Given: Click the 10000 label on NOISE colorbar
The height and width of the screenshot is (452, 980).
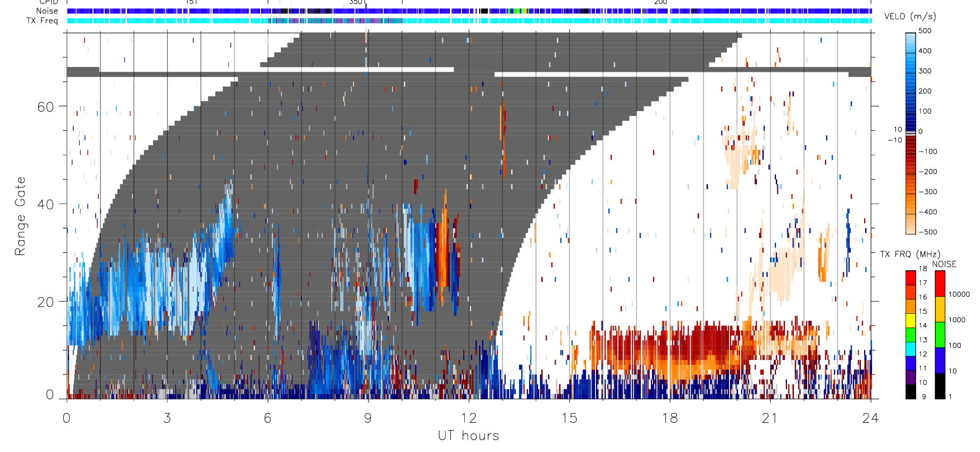Looking at the screenshot, I should [x=959, y=295].
